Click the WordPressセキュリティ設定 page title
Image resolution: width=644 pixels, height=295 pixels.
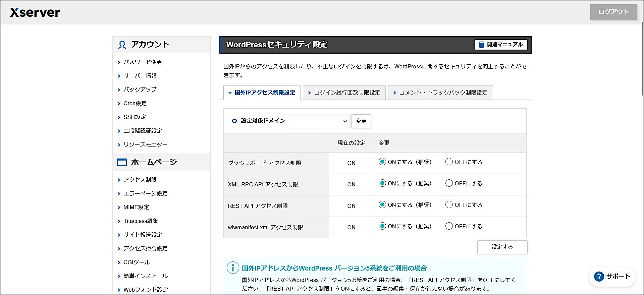click(277, 45)
